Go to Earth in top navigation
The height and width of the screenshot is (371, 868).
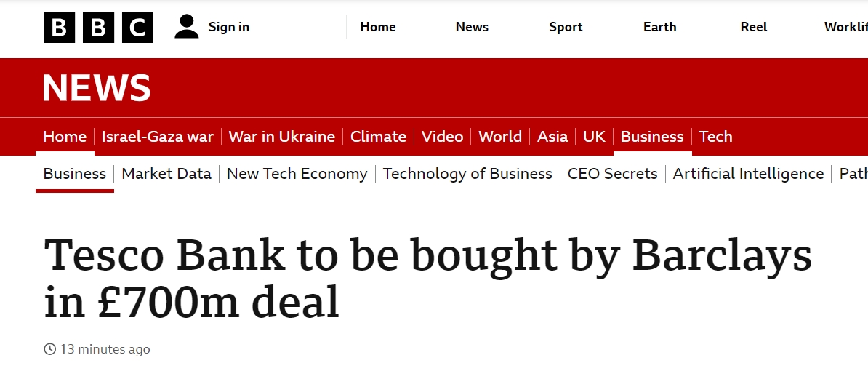click(x=659, y=27)
